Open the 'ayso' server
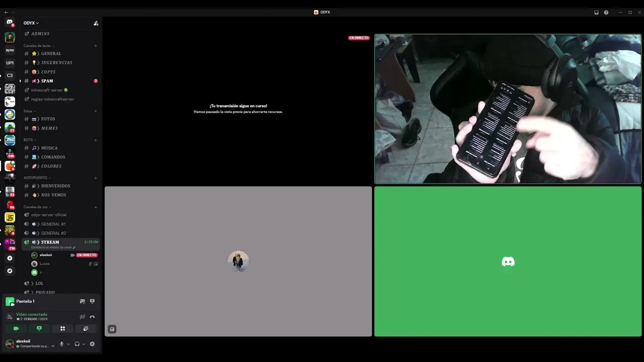Screen dimensions: 644x362 [x=10, y=50]
